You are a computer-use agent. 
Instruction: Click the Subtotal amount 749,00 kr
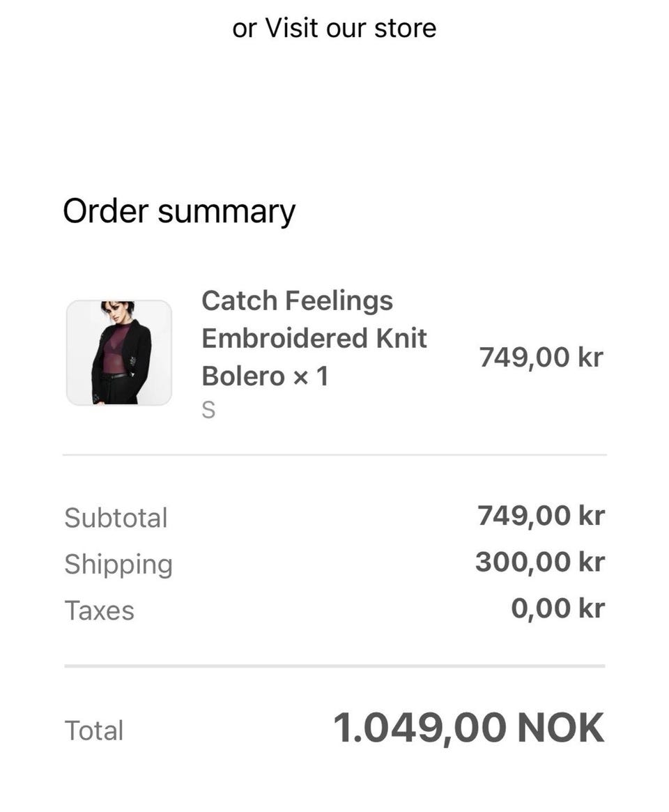540,516
